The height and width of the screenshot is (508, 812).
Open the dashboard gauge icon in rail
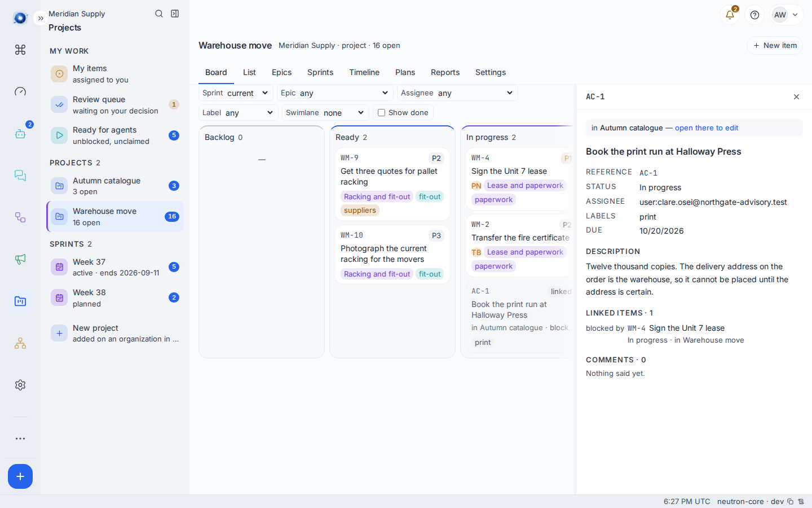(20, 91)
